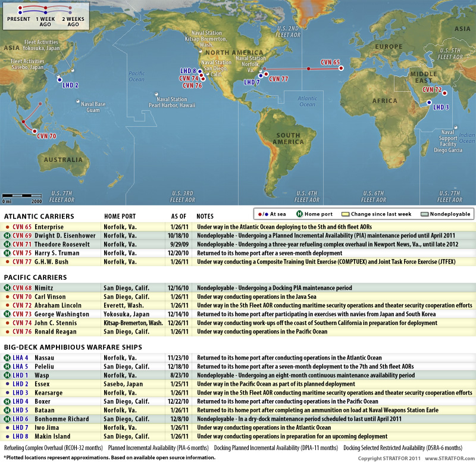
Task: Click the LHD 3 blue marker near Arabia
Action: [x=429, y=102]
